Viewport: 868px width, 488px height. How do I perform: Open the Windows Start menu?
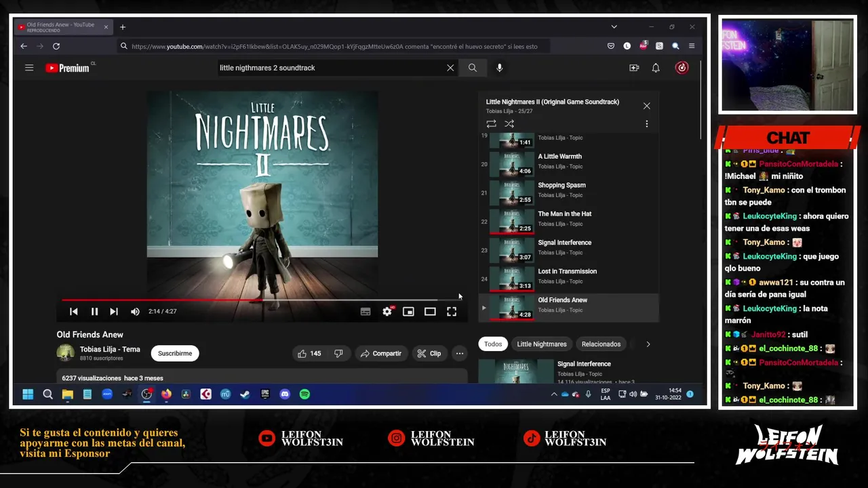click(28, 394)
